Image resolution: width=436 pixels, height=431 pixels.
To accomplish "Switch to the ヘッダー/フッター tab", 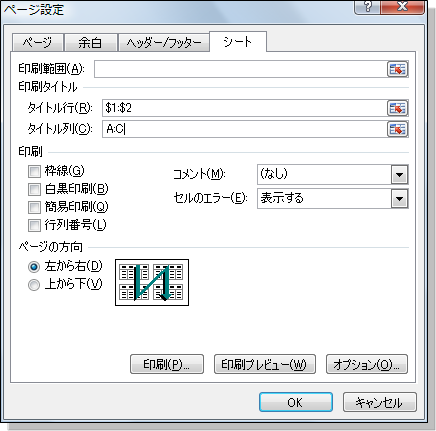I will 164,43.
